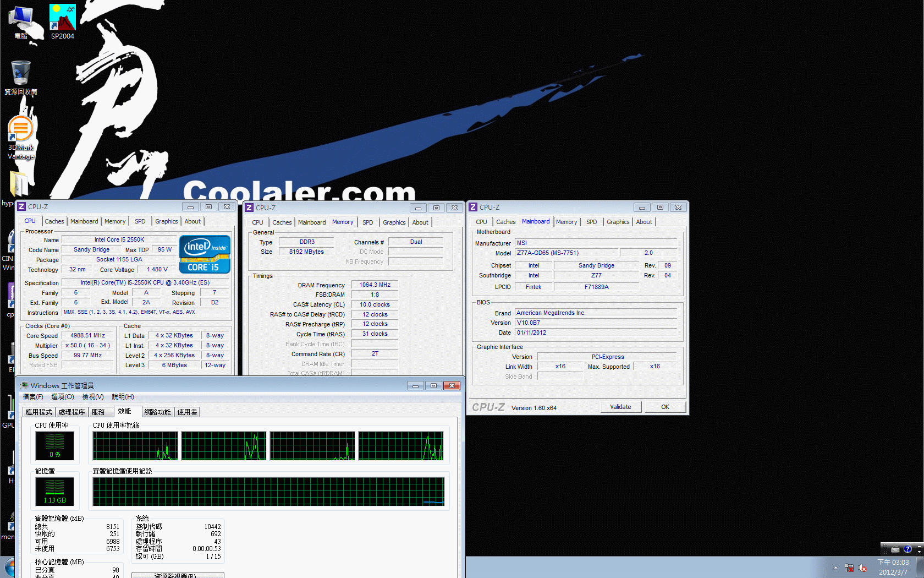
Task: Select Graphics tab in right CPU-Z window
Action: [x=618, y=222]
